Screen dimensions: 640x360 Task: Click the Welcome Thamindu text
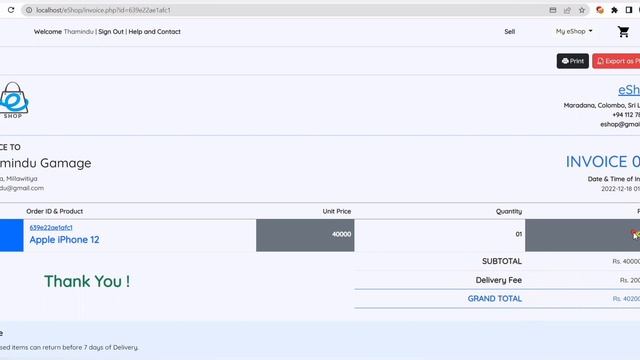pos(64,31)
